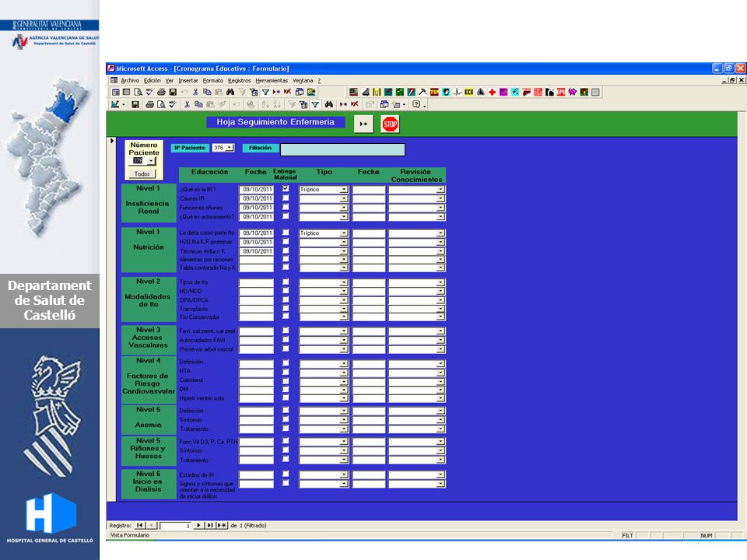This screenshot has height=560, width=747.
Task: Click the liver-shaped toolbar icon
Action: [x=527, y=92]
